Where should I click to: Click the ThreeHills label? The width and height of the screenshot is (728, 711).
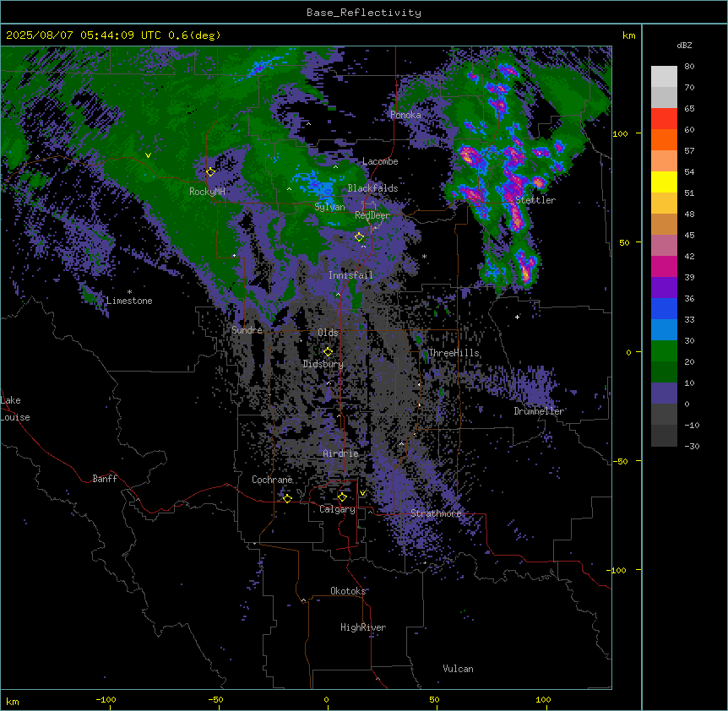click(454, 353)
